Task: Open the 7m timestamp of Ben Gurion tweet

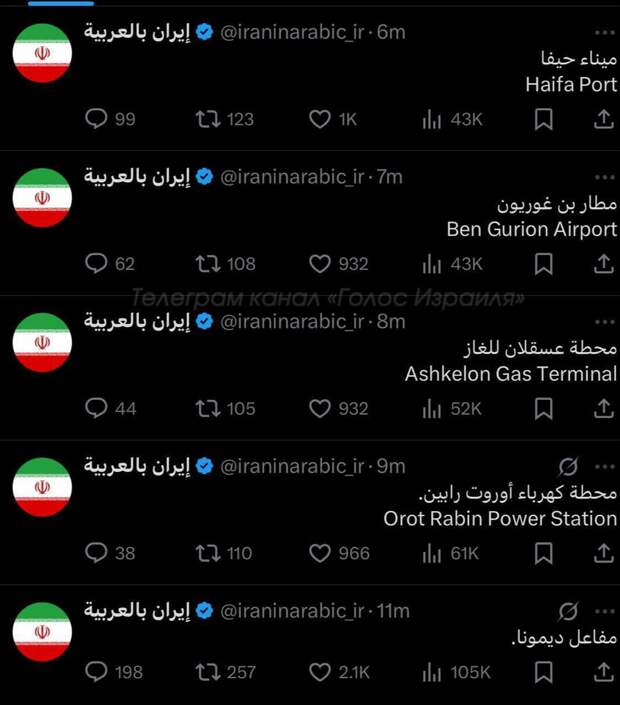Action: (390, 177)
